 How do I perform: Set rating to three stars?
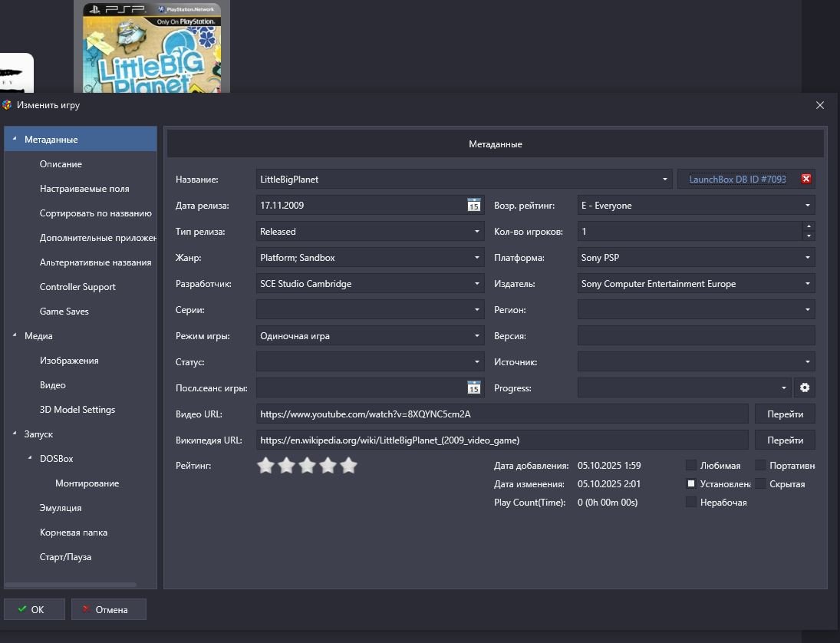(307, 466)
